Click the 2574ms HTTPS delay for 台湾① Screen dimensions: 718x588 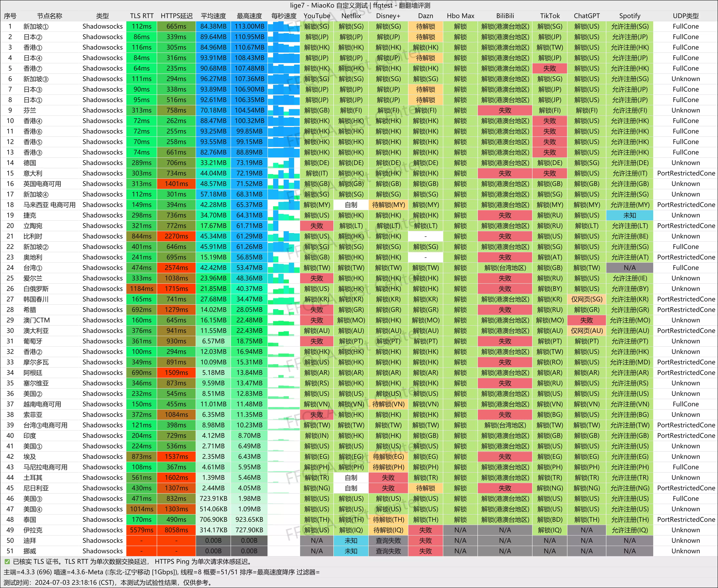176,268
